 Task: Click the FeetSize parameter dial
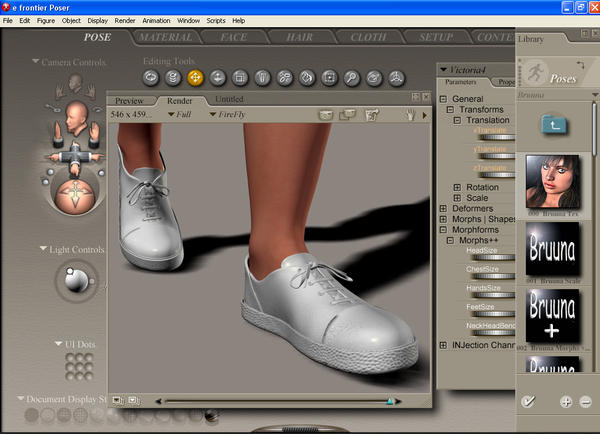click(x=494, y=314)
